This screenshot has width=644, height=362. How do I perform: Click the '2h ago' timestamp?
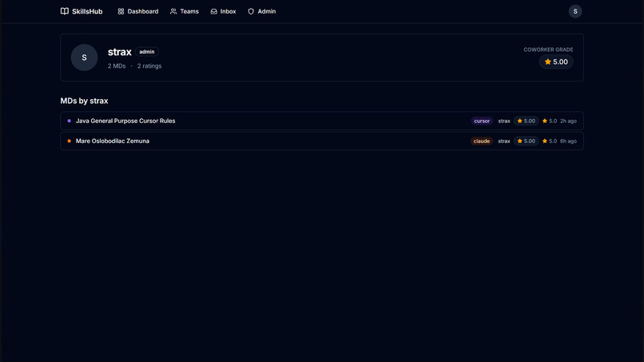coord(568,121)
